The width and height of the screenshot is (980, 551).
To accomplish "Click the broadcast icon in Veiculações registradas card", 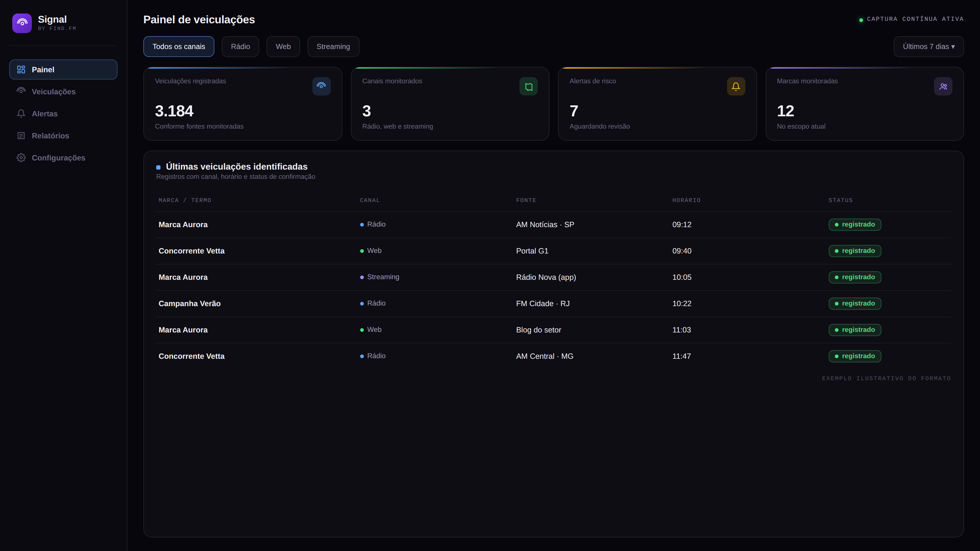I will click(321, 86).
